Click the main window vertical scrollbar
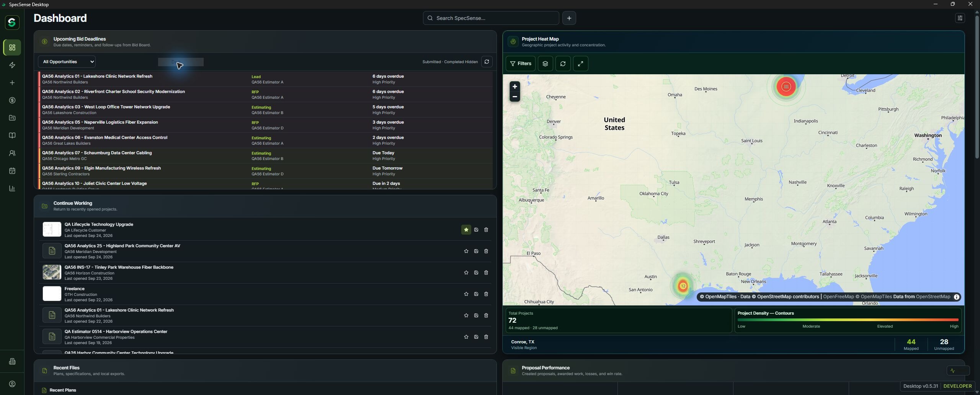 (x=977, y=86)
